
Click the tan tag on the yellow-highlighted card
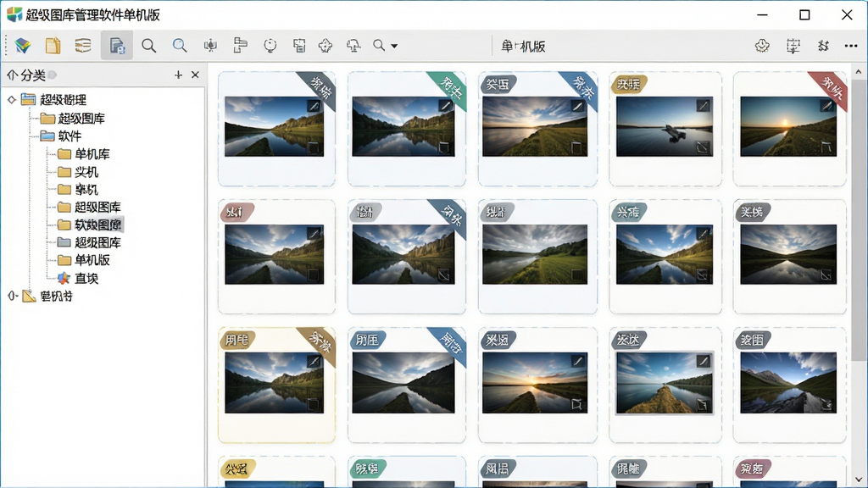click(236, 340)
